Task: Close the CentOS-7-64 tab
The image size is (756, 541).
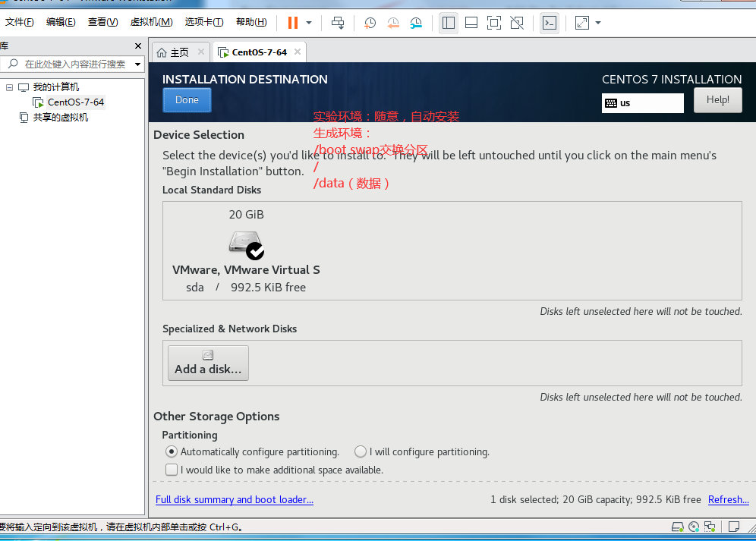Action: (x=298, y=52)
